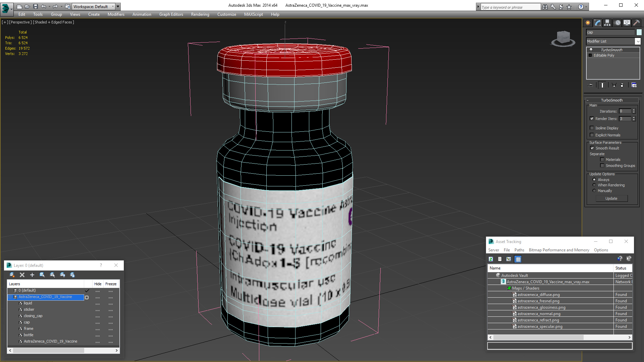Open Quick Access toolbar customize arrow
The width and height of the screenshot is (644, 362).
point(118,6)
